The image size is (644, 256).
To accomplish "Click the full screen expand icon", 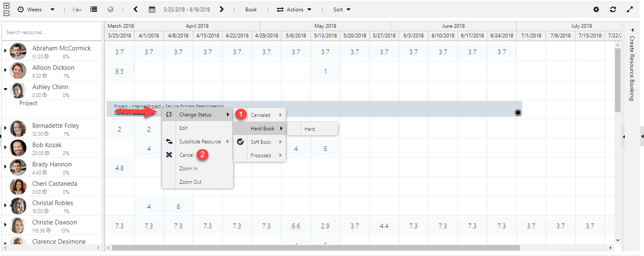I will coord(630,9).
